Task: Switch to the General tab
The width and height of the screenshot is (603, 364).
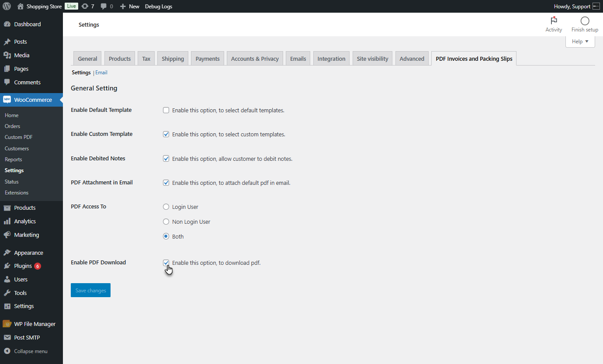Action: tap(87, 59)
